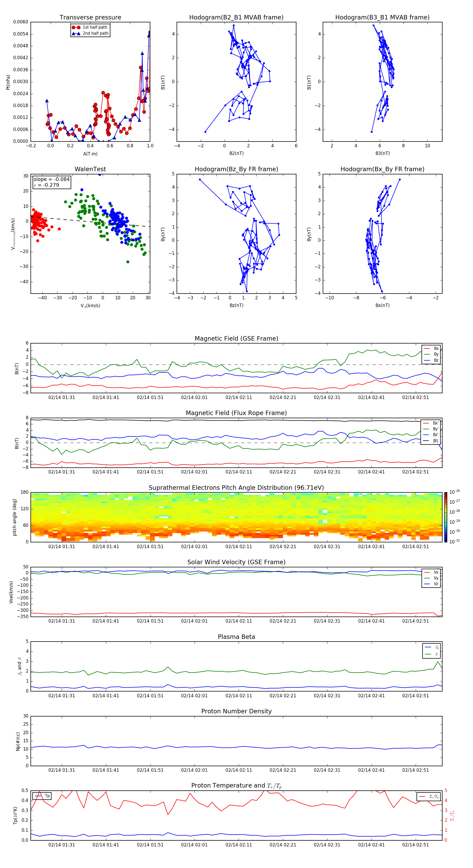Image resolution: width=473 pixels, height=868 pixels.
Task: Click '02/14 02:01' tick under the GSE field panel
Action: click(194, 398)
